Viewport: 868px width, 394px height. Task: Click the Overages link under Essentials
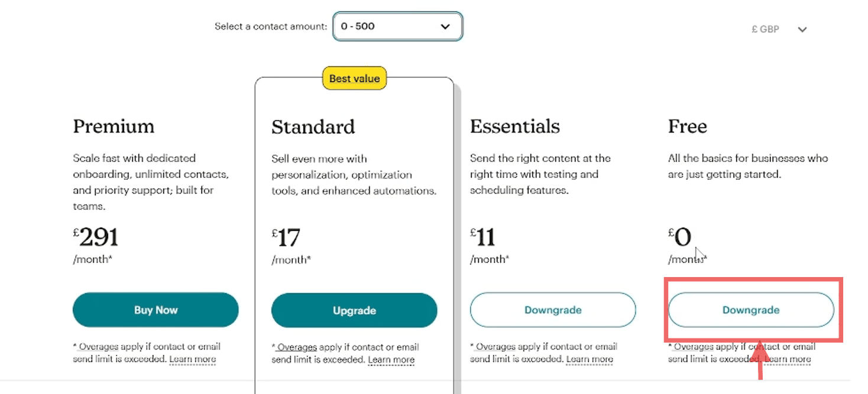point(494,346)
